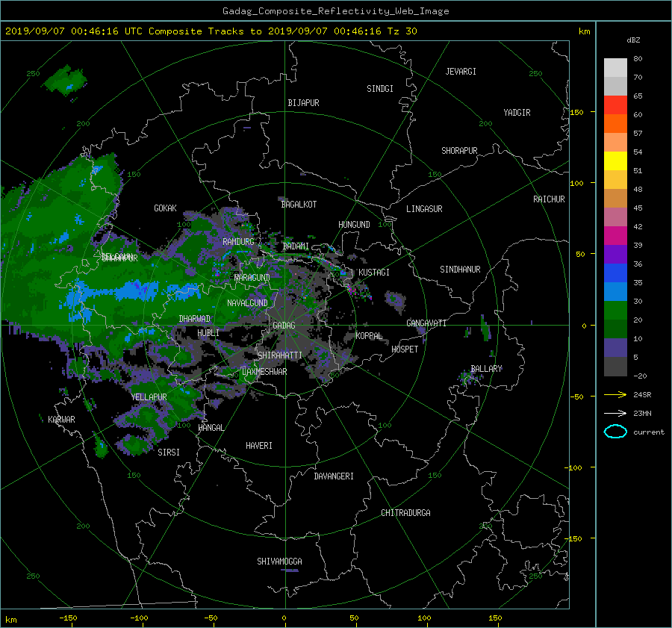Click the NAVALGUND city label
The width and height of the screenshot is (672, 628).
pos(247,303)
